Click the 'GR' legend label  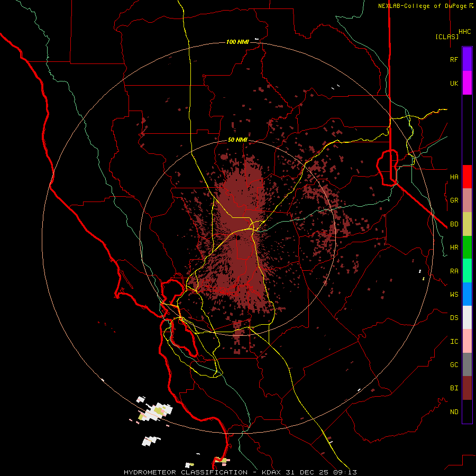click(x=454, y=200)
